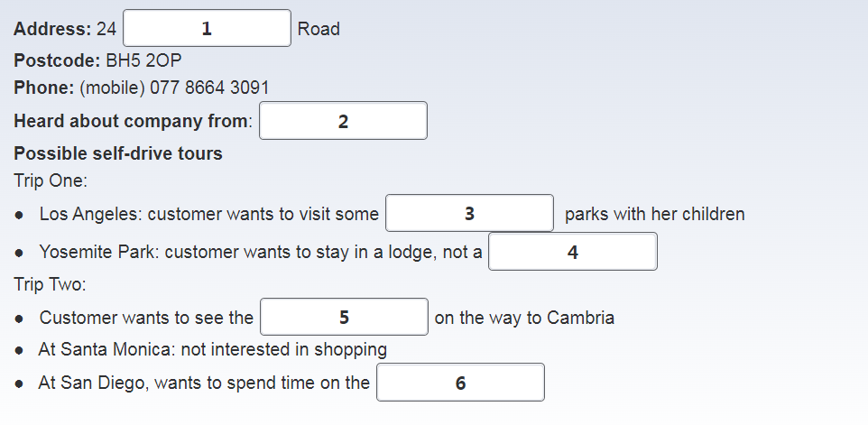Click the postcode value BH5 2OP
This screenshot has width=868, height=425.
coord(143,60)
